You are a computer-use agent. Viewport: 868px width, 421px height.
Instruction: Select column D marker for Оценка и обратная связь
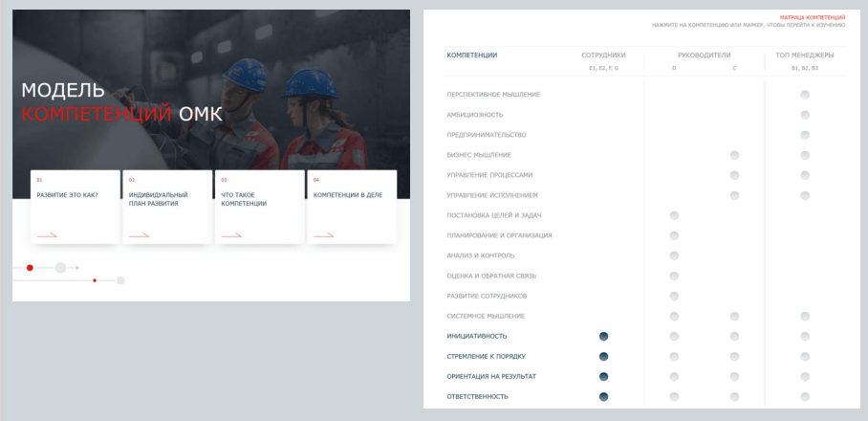[x=674, y=276]
